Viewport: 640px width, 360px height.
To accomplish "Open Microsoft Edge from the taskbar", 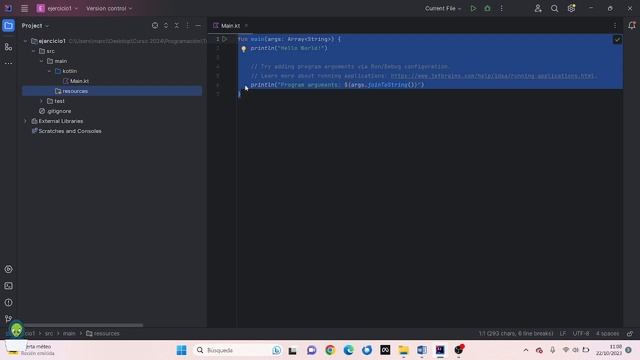I will (348, 350).
